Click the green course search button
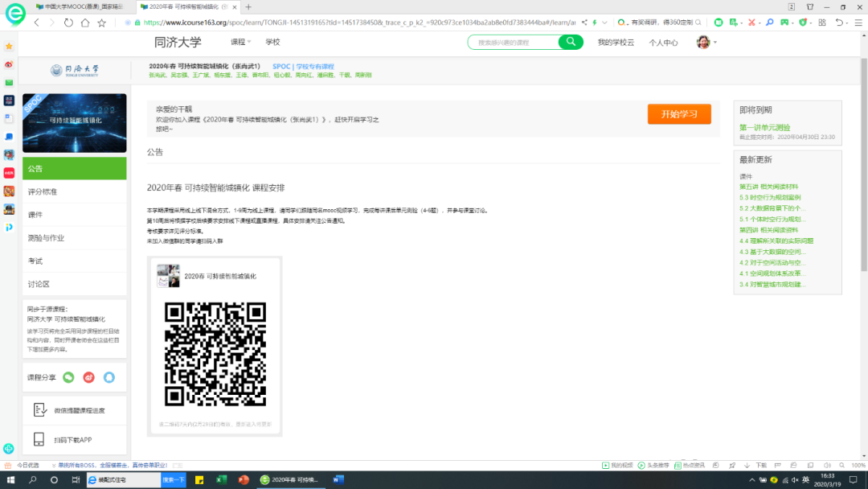Image resolution: width=868 pixels, height=489 pixels. click(571, 42)
